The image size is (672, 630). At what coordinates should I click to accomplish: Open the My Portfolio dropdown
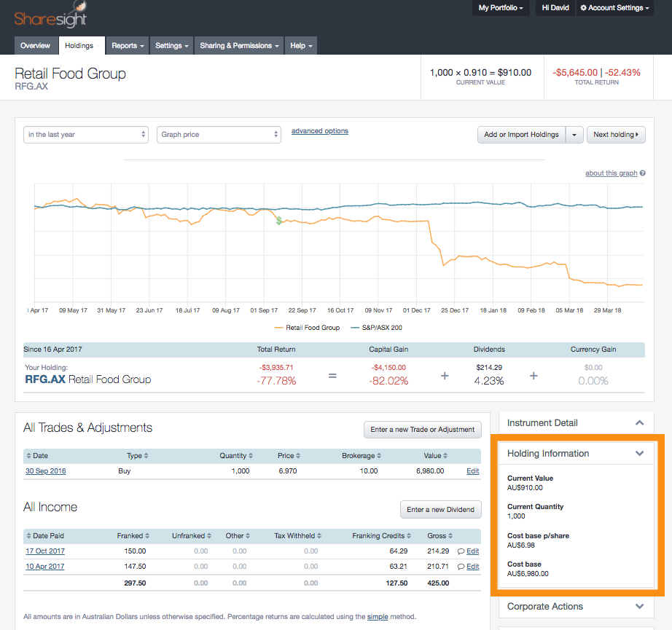click(501, 8)
